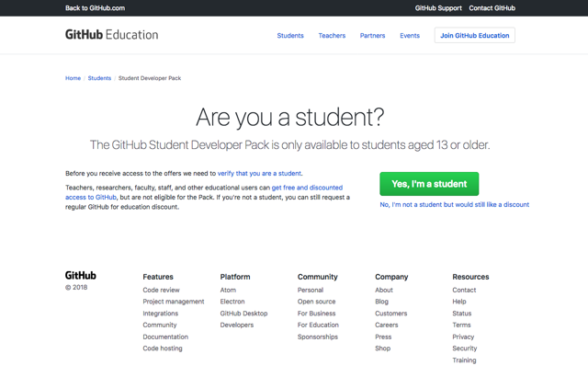Open Privacy footer link
Image resolution: width=588 pixels, height=377 pixels.
point(463,337)
